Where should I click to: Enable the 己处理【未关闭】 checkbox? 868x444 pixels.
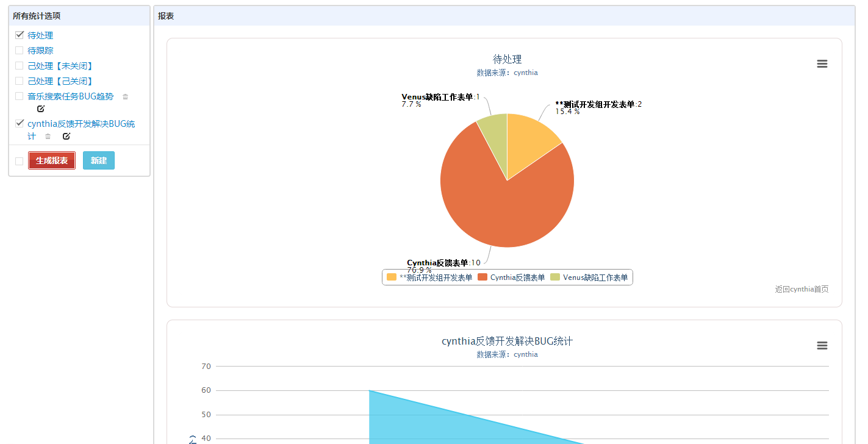point(20,66)
